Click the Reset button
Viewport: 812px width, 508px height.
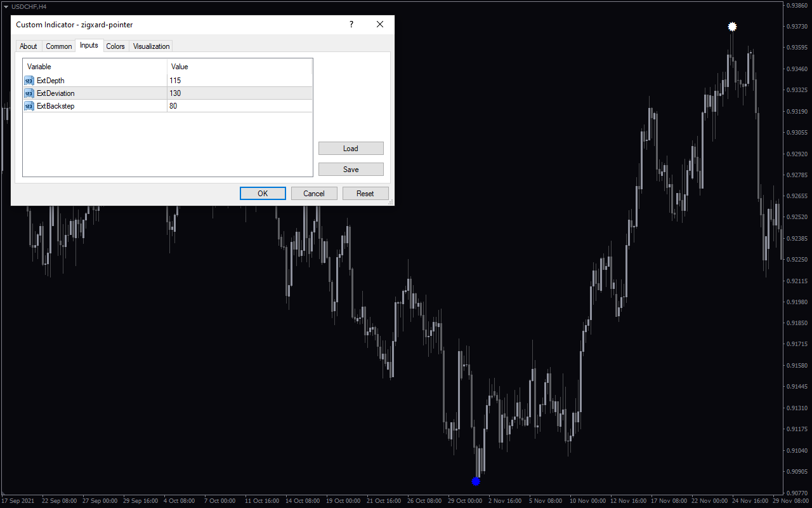pyautogui.click(x=365, y=194)
